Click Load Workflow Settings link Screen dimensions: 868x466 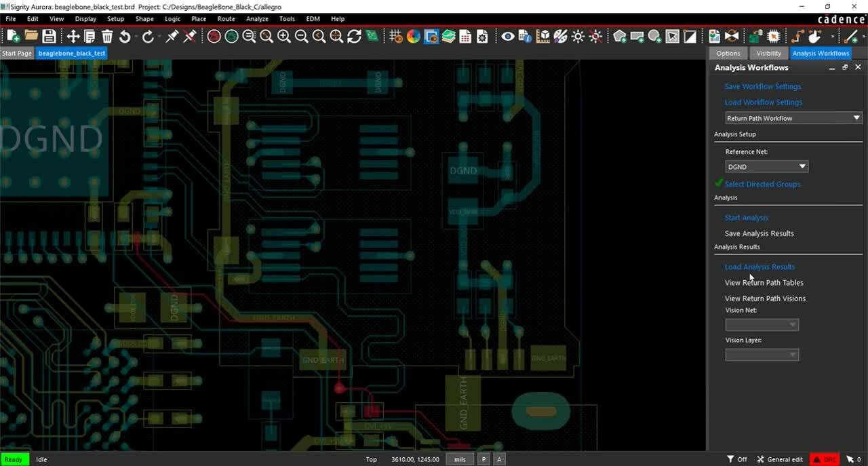763,102
